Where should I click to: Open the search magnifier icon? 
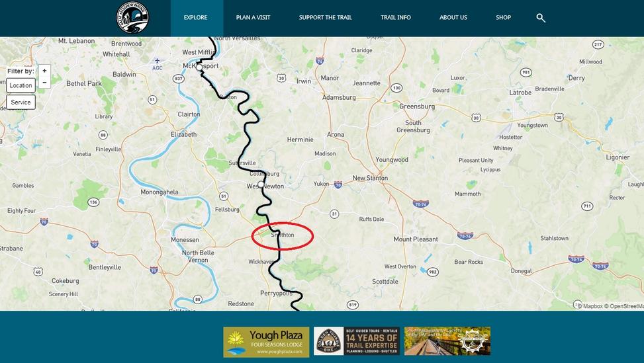point(541,18)
